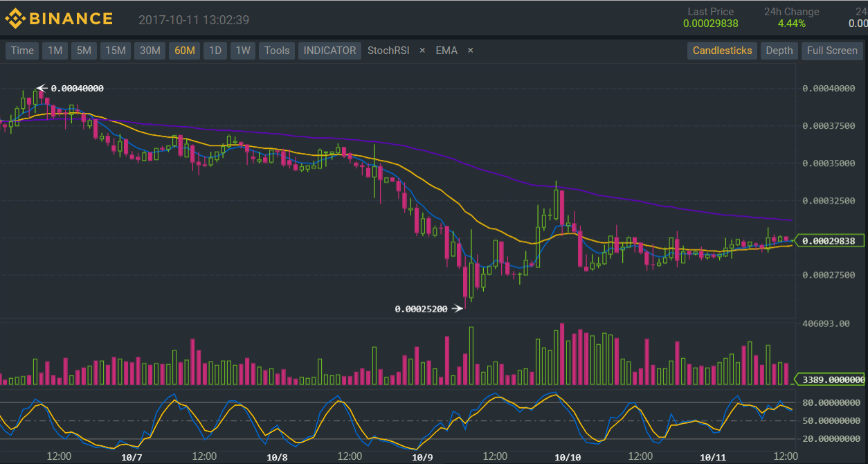Click the 24h Change value 4.44%
This screenshot has width=868, height=464.
[792, 24]
